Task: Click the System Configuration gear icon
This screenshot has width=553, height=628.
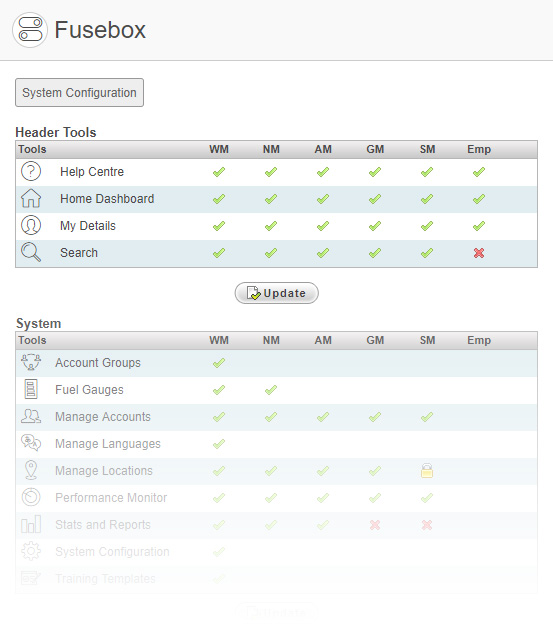Action: point(31,552)
